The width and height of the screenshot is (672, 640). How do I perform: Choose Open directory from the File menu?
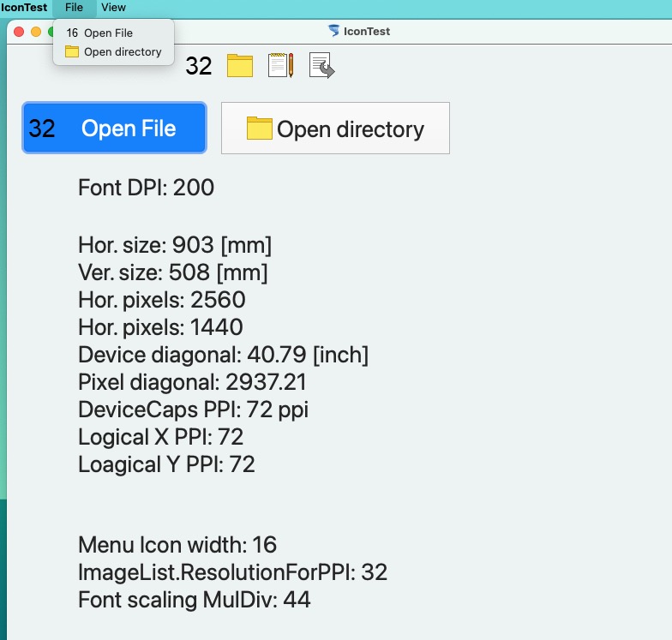[113, 51]
